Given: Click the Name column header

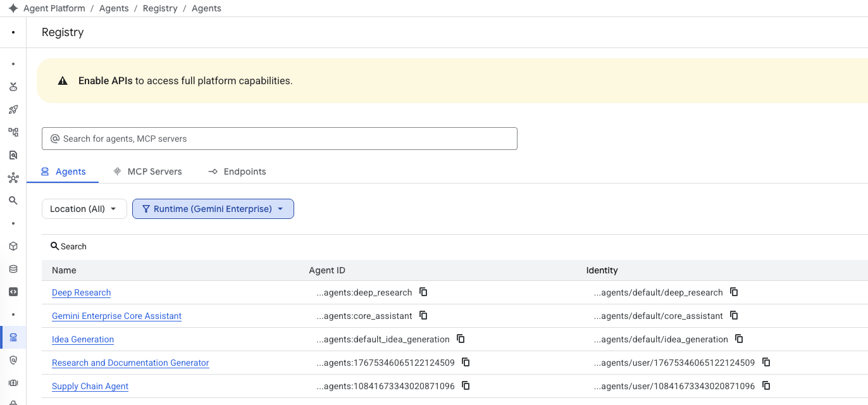Looking at the screenshot, I should point(64,270).
